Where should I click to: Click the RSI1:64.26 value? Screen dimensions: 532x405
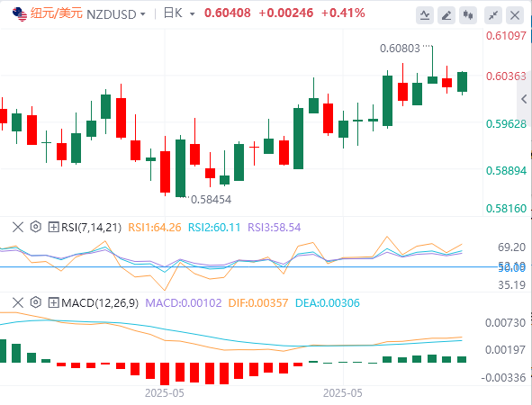pyautogui.click(x=154, y=228)
